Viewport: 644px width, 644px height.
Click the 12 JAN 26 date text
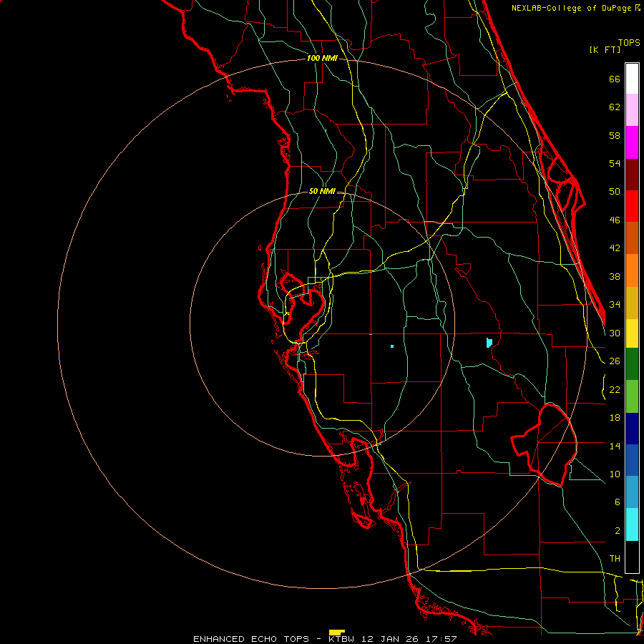[x=390, y=639]
